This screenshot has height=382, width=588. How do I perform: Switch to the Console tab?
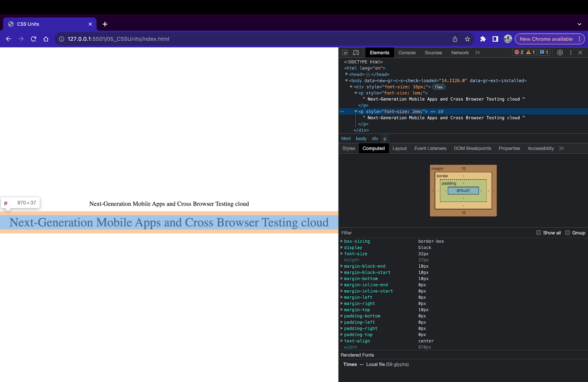407,53
